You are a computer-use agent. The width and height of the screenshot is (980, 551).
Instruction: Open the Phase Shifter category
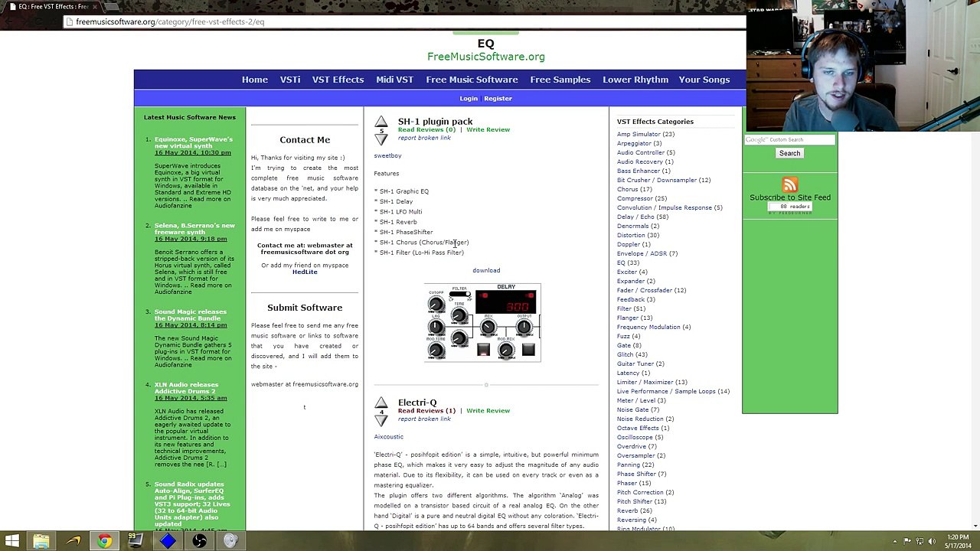[x=636, y=474]
